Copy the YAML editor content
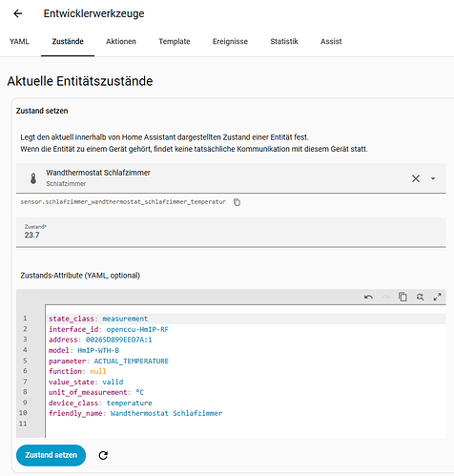This screenshot has width=454, height=476. pyautogui.click(x=402, y=297)
